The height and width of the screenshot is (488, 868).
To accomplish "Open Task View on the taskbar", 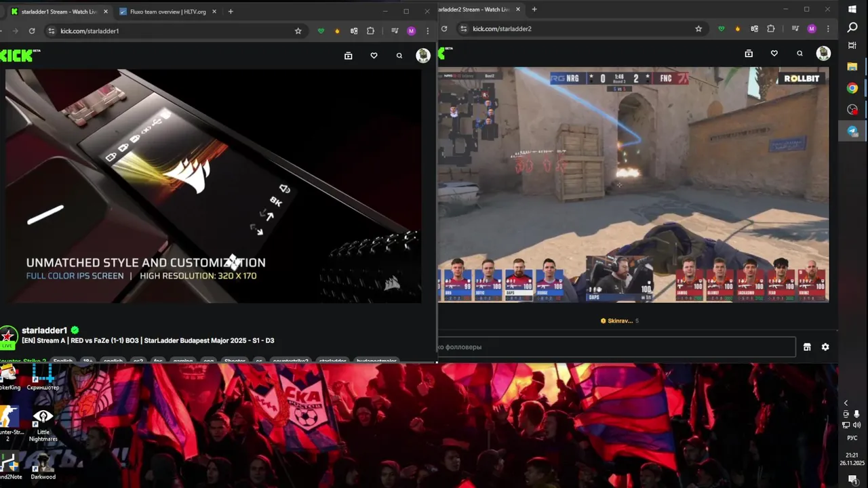I will coord(852,45).
